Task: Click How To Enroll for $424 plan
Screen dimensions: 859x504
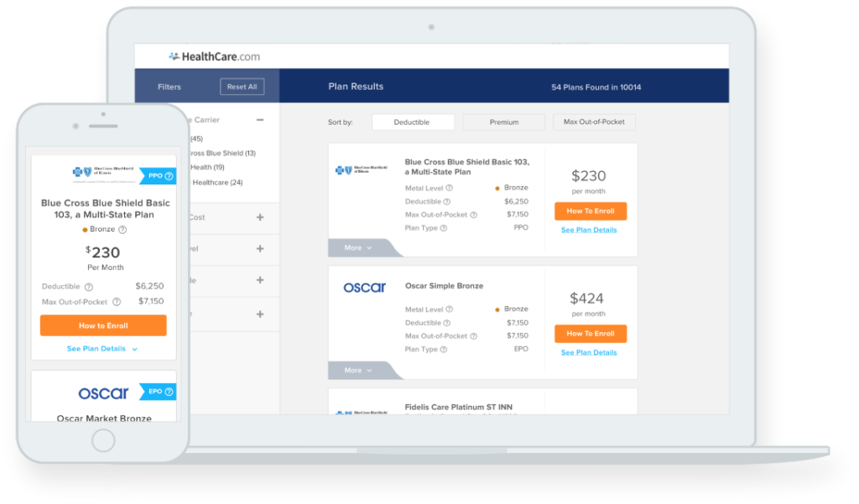Action: (x=590, y=334)
